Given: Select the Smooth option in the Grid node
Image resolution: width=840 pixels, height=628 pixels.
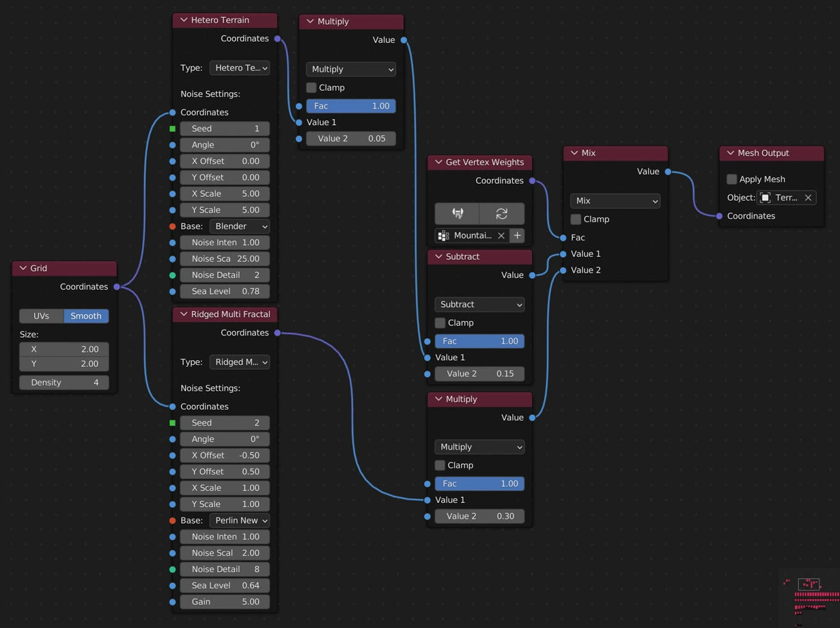Looking at the screenshot, I should 86,316.
